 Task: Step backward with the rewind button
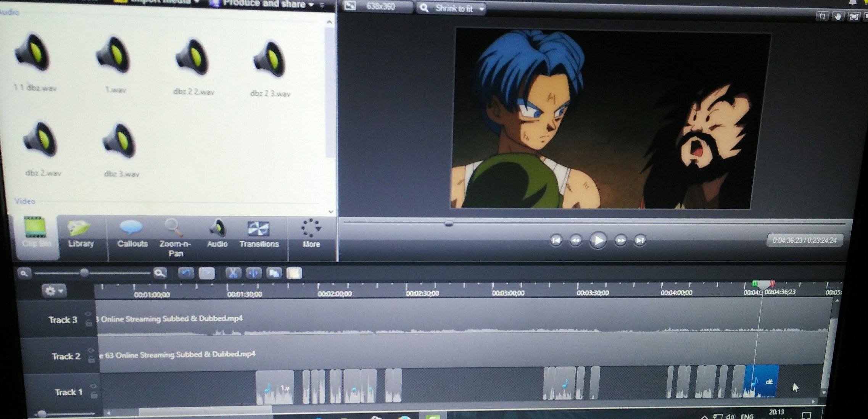[x=575, y=240]
